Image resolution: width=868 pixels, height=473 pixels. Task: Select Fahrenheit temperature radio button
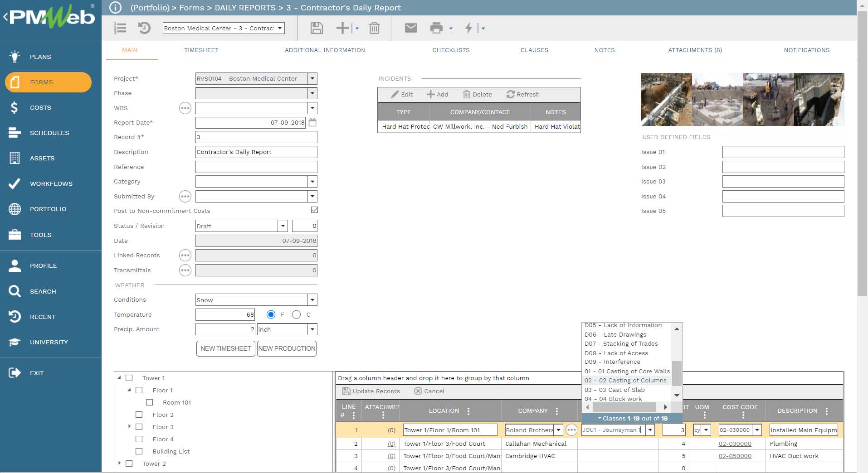point(271,314)
